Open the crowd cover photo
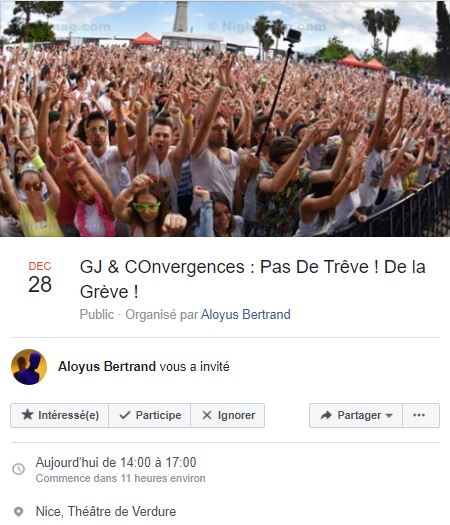Screen dimensions: 450x525 [x=225, y=119]
